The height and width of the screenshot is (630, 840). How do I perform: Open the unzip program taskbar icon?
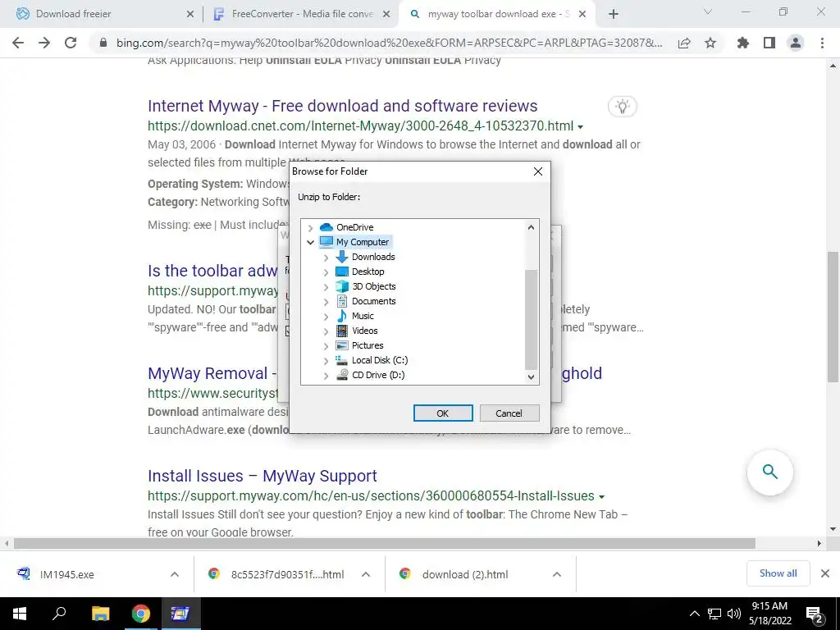[x=180, y=614]
